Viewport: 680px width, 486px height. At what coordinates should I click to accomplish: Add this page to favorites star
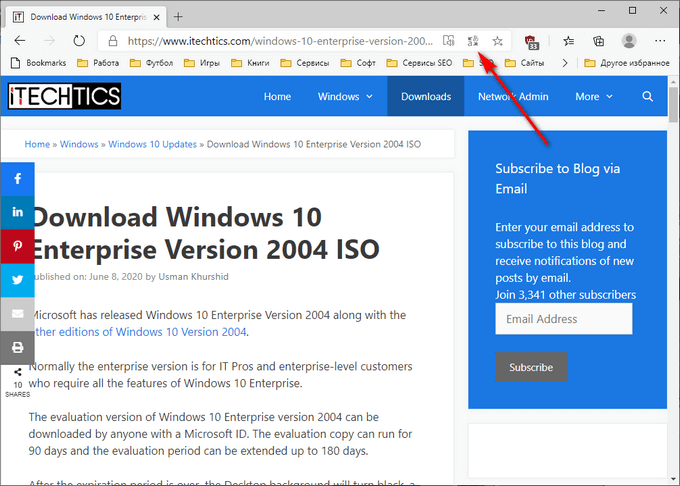pyautogui.click(x=497, y=41)
